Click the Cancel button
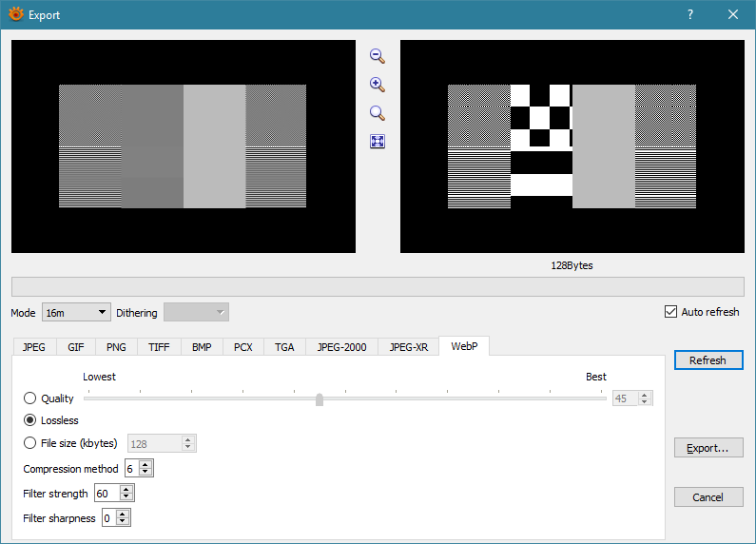The width and height of the screenshot is (756, 544). [708, 497]
